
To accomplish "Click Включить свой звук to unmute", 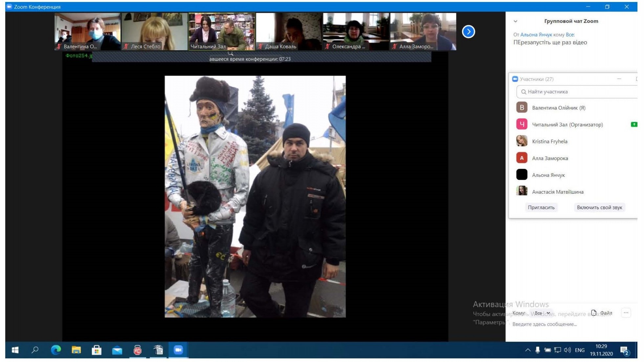I will pyautogui.click(x=599, y=207).
